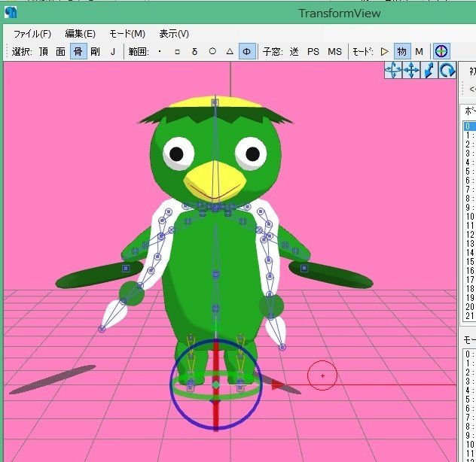476x462 pixels.
Task: Open the 表示(V) menu
Action: coord(174,34)
